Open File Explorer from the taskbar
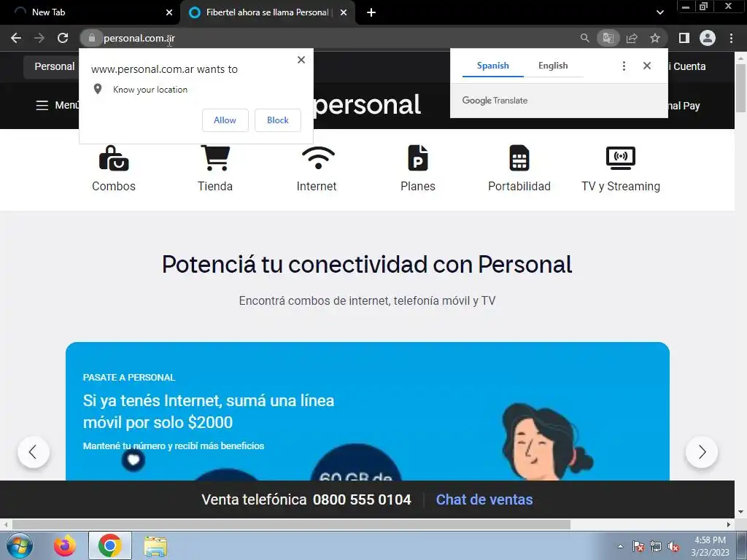 [155, 545]
